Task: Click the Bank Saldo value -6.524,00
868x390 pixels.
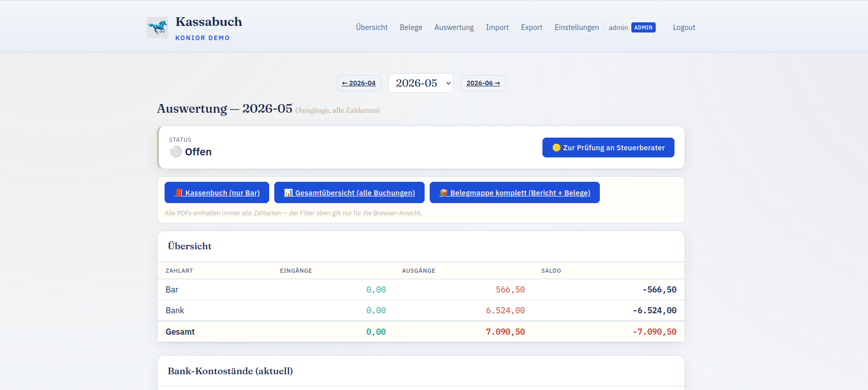Action: point(655,310)
